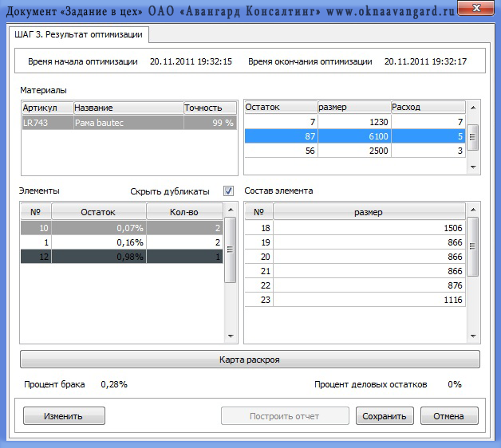Click the Карта раскроя button
This screenshot has height=448, width=501.
(x=250, y=360)
